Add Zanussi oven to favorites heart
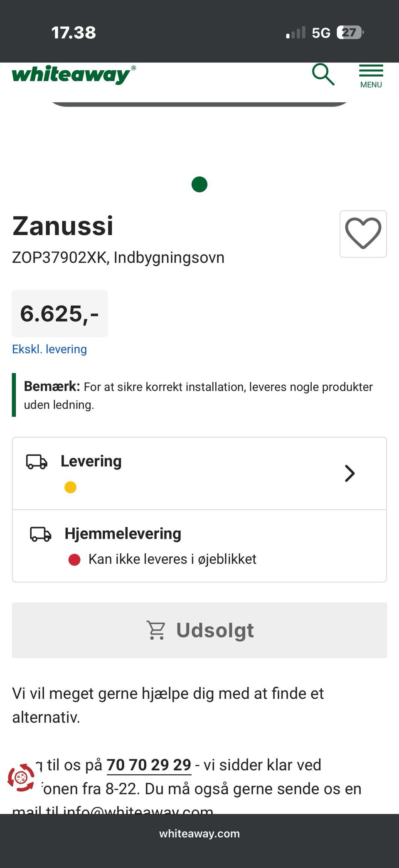The image size is (399, 868). [363, 234]
